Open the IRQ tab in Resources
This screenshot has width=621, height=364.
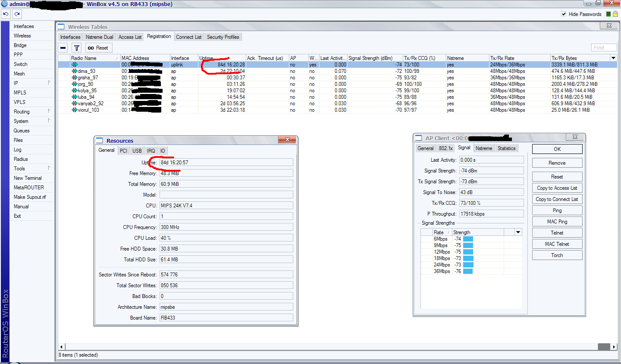(151, 151)
